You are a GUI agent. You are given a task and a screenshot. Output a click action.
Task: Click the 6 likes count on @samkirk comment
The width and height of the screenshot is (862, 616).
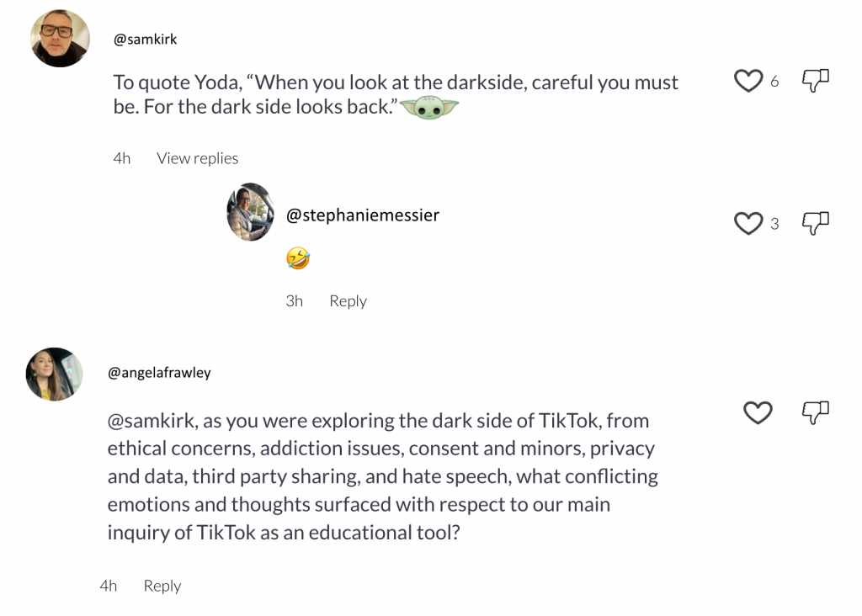(x=774, y=82)
